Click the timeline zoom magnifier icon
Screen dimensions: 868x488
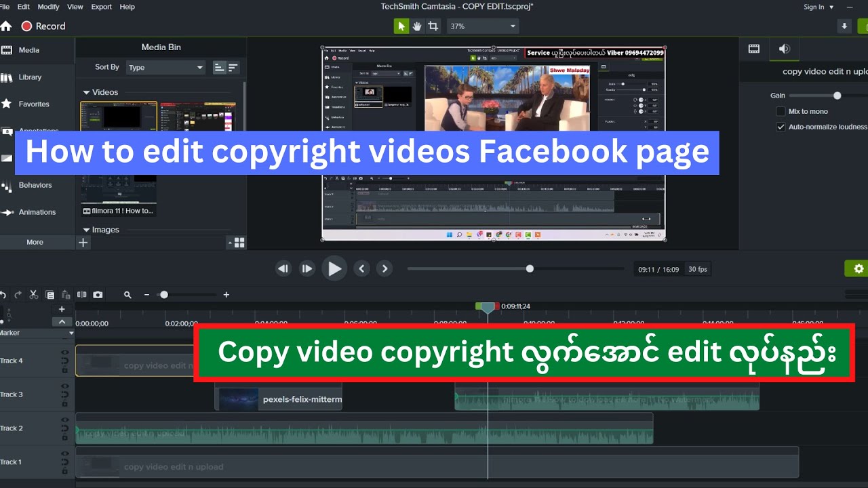127,295
